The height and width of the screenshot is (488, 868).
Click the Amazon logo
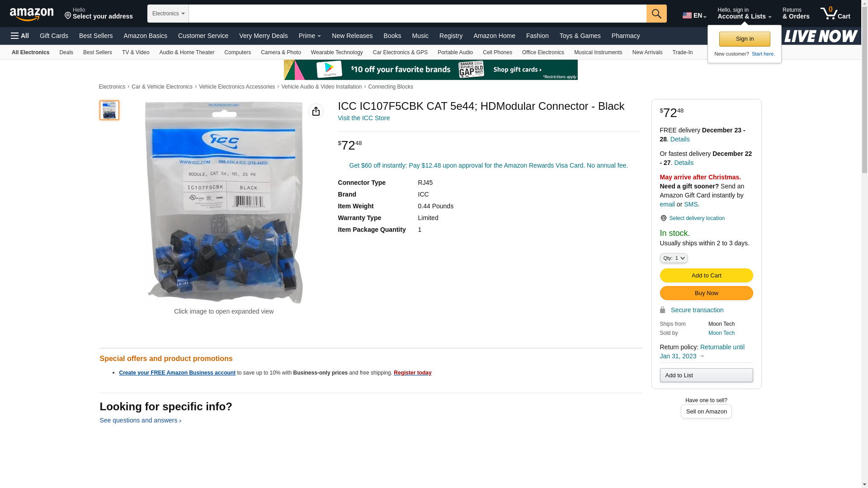(32, 14)
